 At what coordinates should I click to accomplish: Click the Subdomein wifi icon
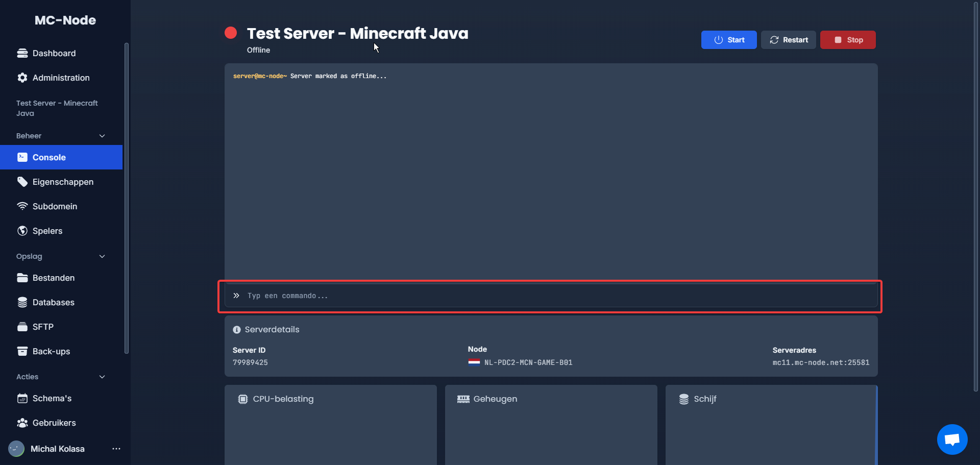(x=22, y=206)
